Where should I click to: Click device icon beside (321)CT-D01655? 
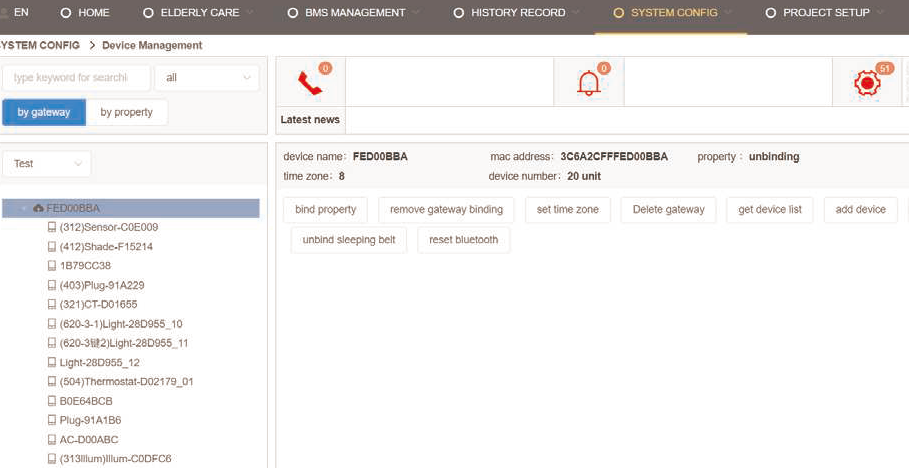52,304
